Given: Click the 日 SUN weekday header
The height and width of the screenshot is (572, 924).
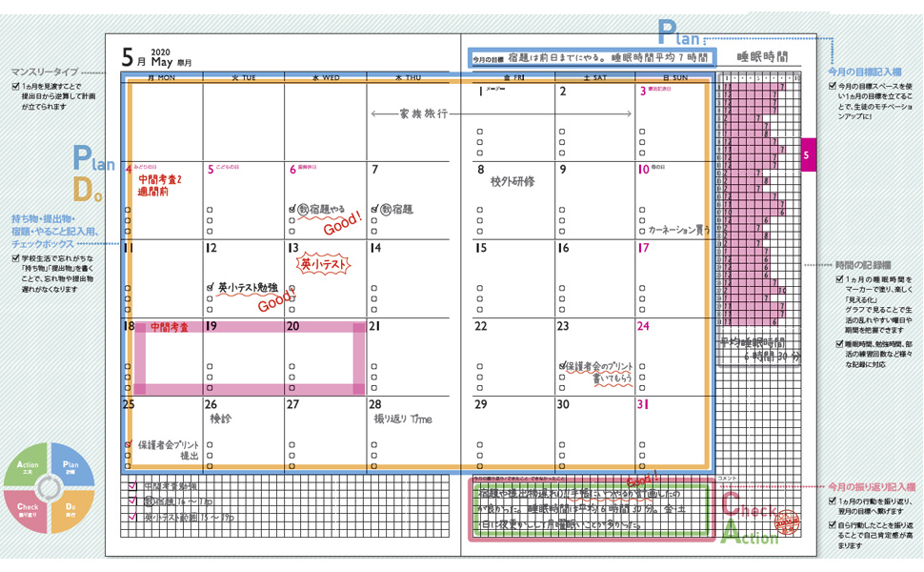Looking at the screenshot, I should pos(675,77).
